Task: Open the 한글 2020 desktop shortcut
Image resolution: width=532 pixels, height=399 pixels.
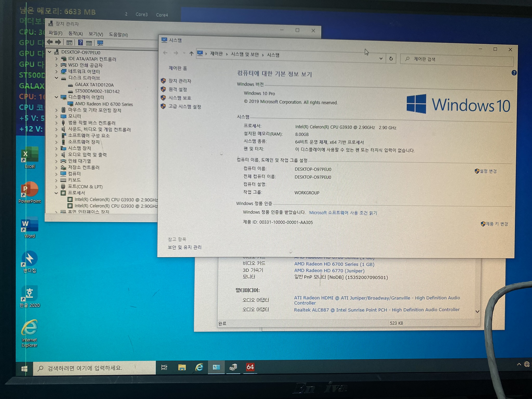Action: click(30, 297)
